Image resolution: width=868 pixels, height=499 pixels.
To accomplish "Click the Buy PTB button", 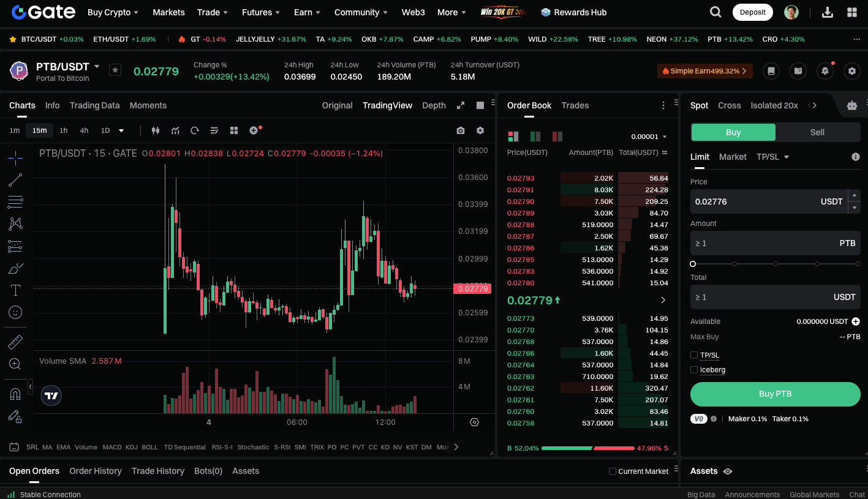I will click(x=775, y=394).
